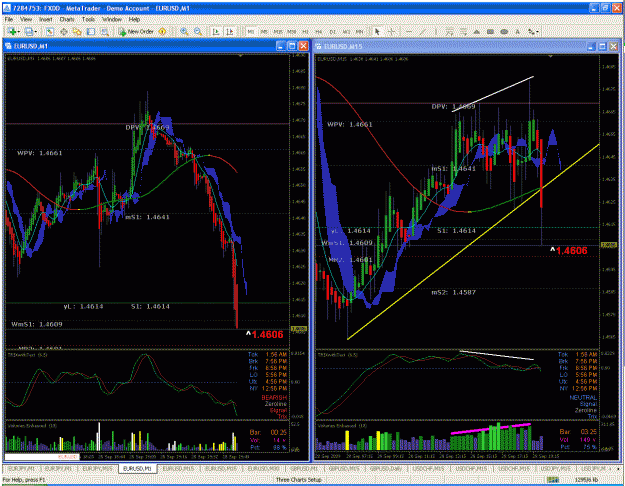Maximize the EURUSD,M15 chart window
The height and width of the screenshot is (486, 625).
(x=602, y=47)
